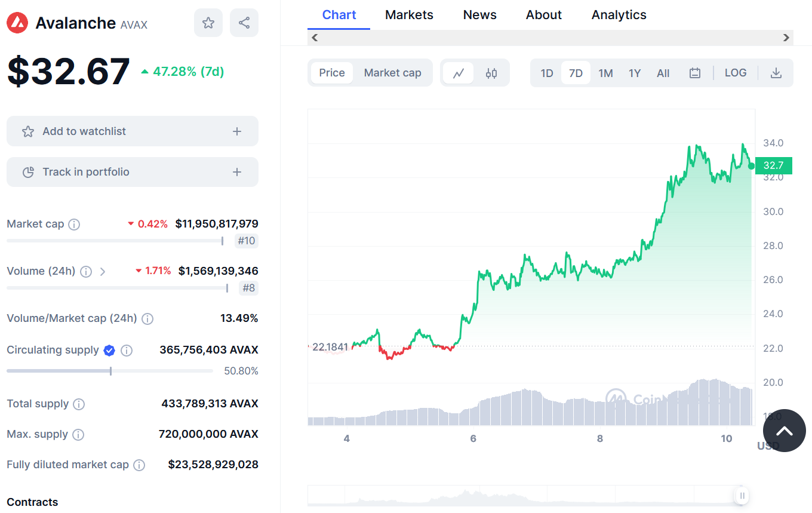
Task: Open Volume/Market cap (24h) info icon
Action: [147, 319]
